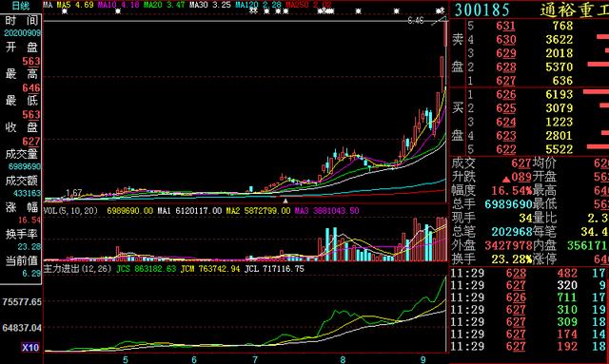609x364 pixels.
Task: Click the MA5 4.69 indicator label
Action: click(x=75, y=5)
